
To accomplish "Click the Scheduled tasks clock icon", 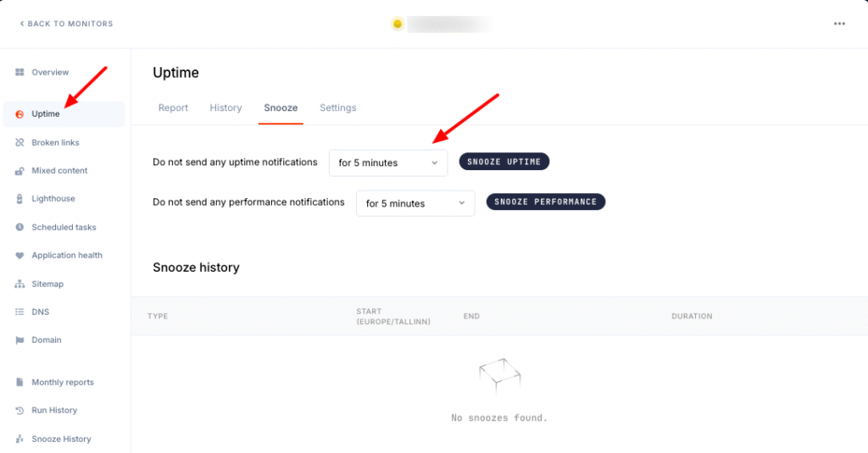I will tap(19, 227).
